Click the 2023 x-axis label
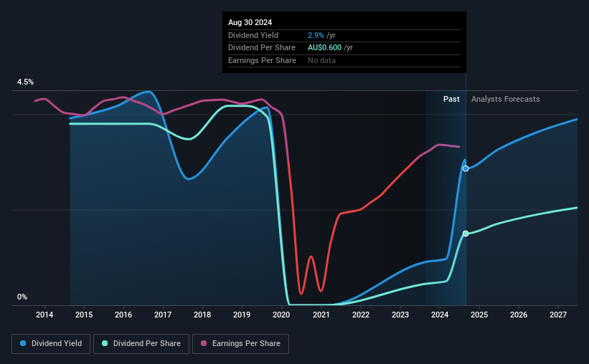589x364 pixels. coord(400,315)
